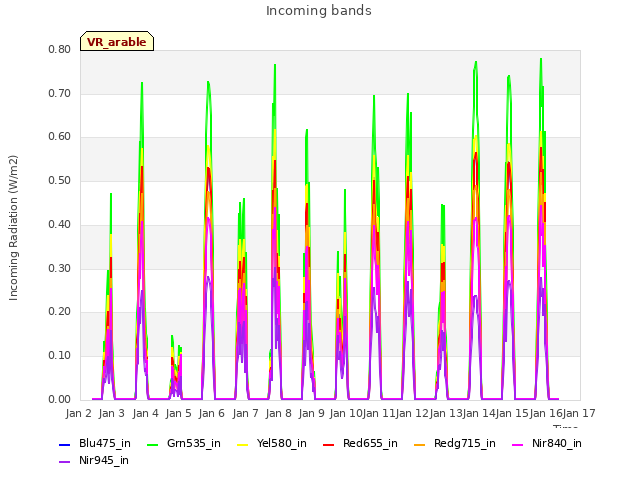Click the Jan 5 x-axis label
Viewport: 640px width, 480px height.
[179, 414]
